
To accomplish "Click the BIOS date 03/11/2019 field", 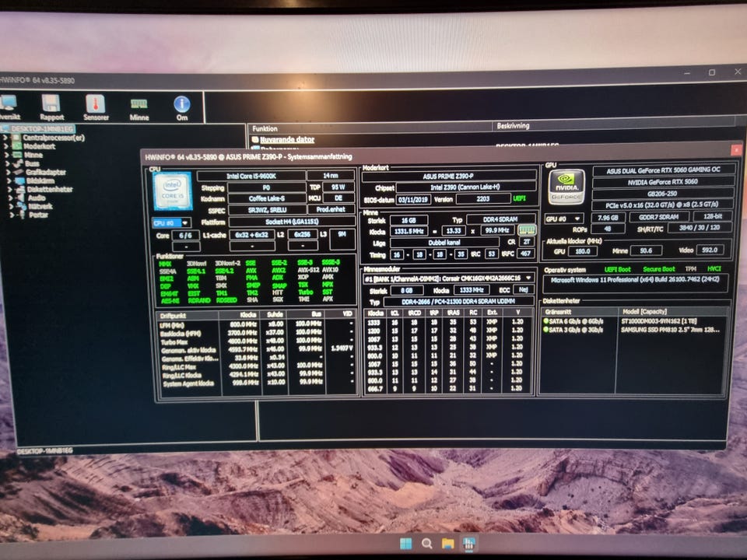I will pyautogui.click(x=413, y=199).
